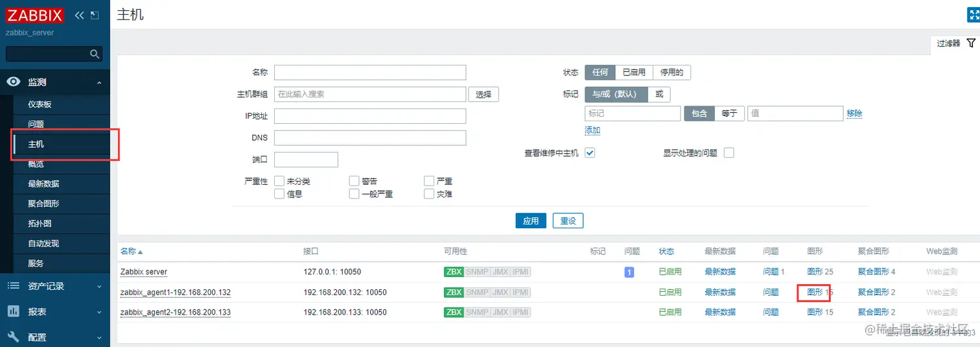This screenshot has height=347, width=980.
Task: Check the 信息 severity checkbox
Action: click(279, 193)
